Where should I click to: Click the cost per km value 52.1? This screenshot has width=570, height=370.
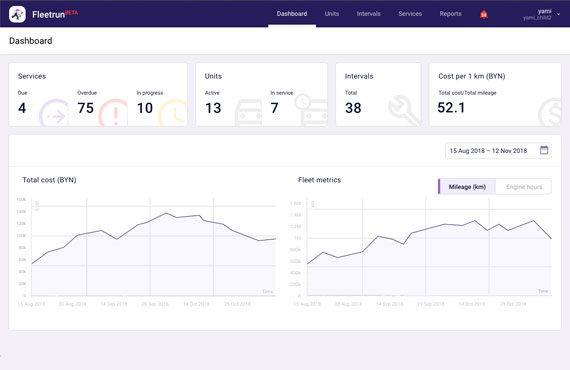(451, 108)
